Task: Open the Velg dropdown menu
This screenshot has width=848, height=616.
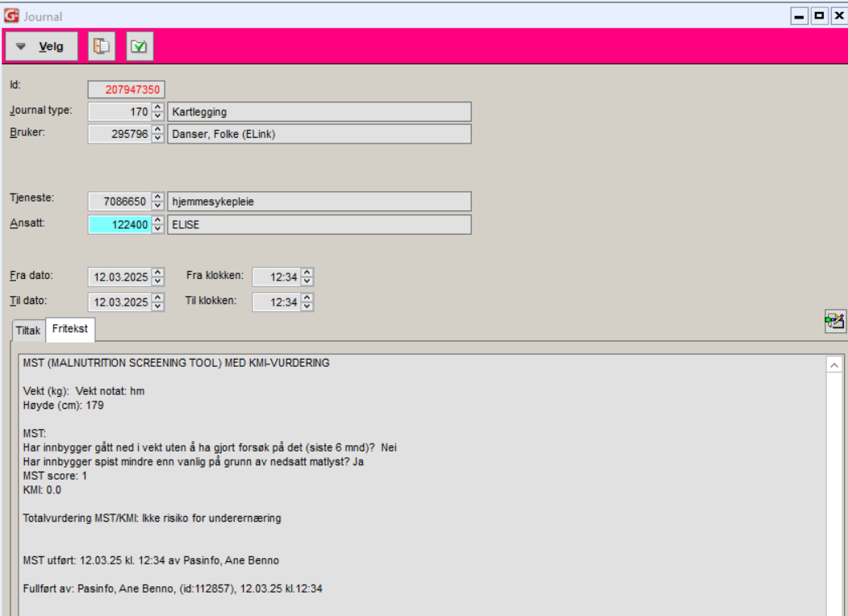Action: [42, 47]
